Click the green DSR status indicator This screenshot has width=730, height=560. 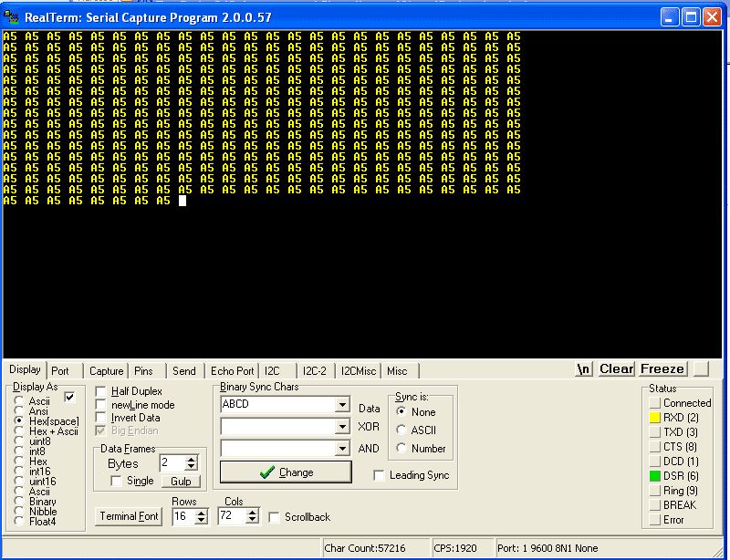[654, 475]
